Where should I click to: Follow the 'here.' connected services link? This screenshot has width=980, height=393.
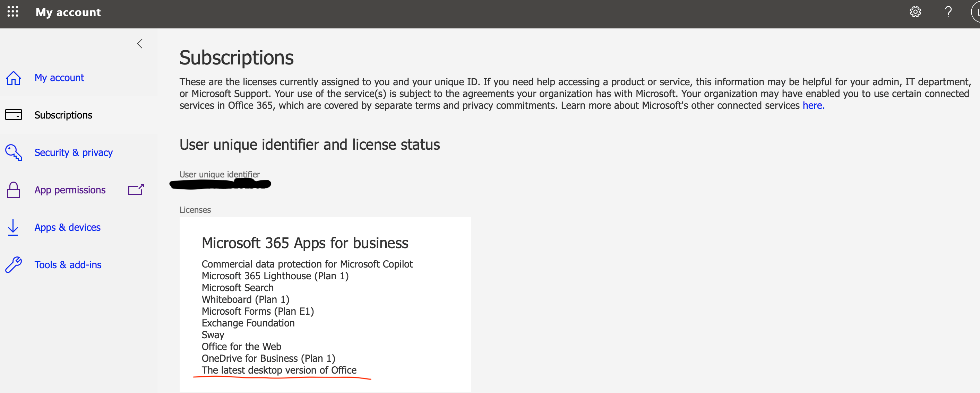pos(813,105)
